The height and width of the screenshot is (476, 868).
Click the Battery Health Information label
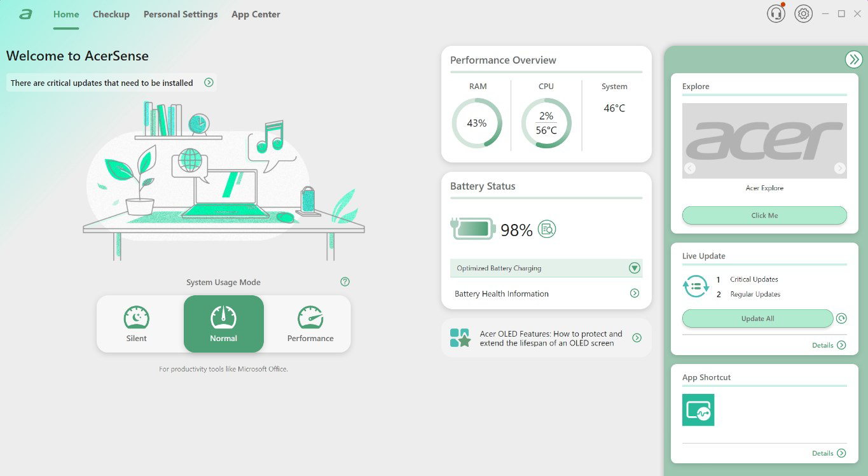coord(502,293)
